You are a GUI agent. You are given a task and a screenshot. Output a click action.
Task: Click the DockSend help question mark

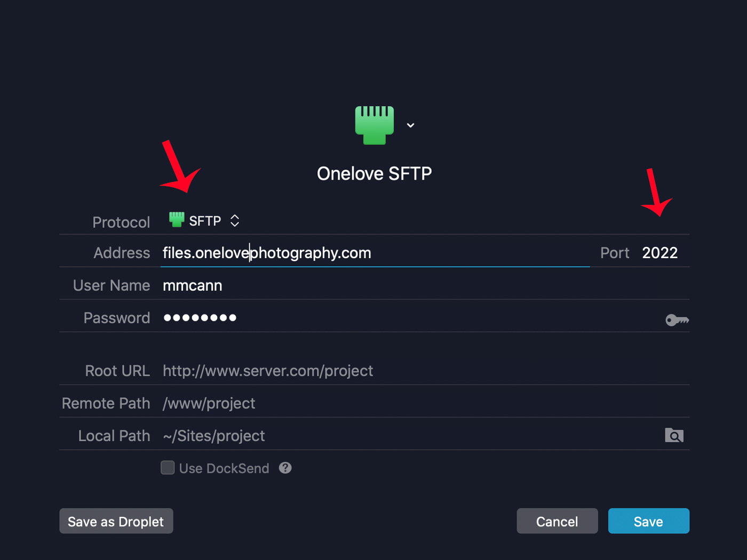click(285, 468)
